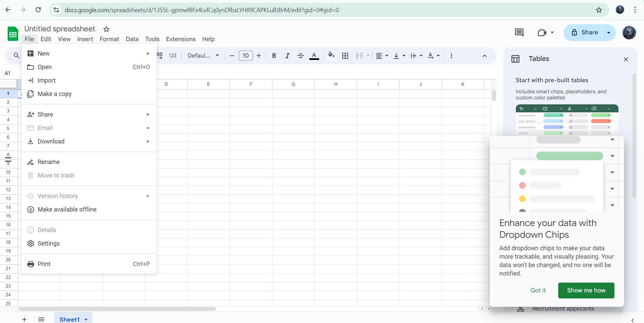Click the Show me how button

pos(586,290)
